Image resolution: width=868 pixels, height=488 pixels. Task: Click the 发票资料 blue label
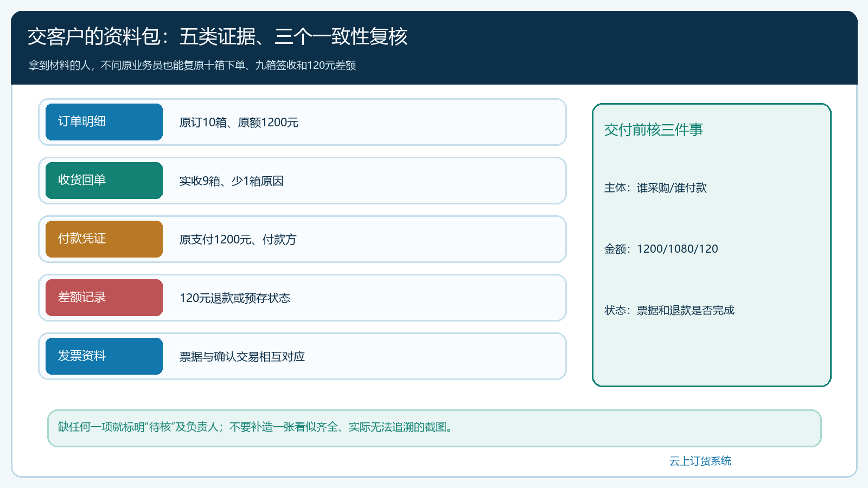(x=104, y=356)
